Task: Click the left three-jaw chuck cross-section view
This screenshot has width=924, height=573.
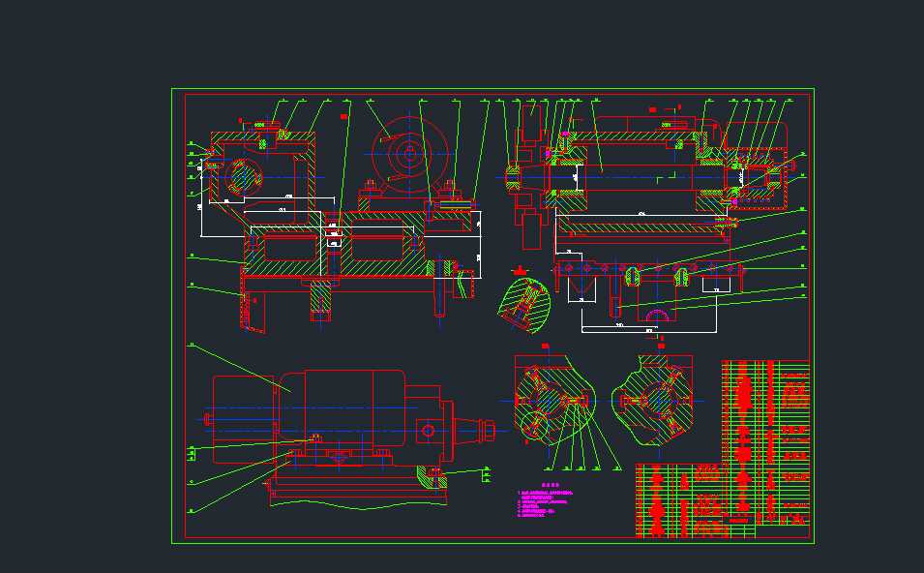Action: (x=554, y=401)
